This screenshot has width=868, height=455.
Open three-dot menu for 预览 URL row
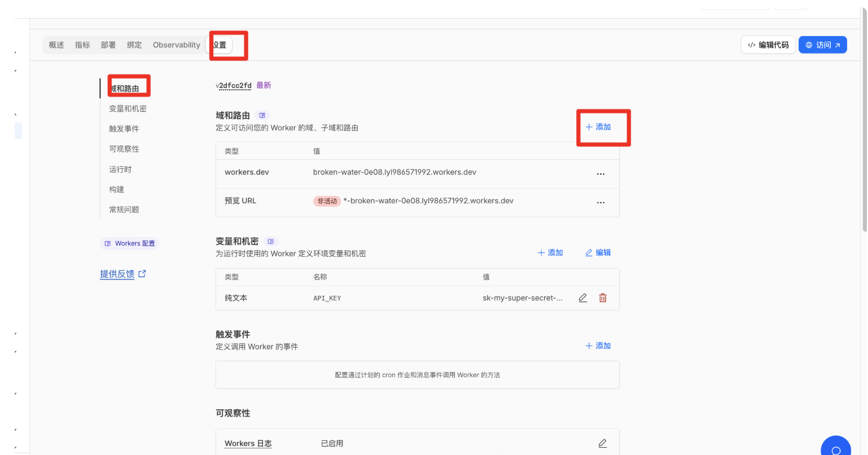click(x=600, y=202)
